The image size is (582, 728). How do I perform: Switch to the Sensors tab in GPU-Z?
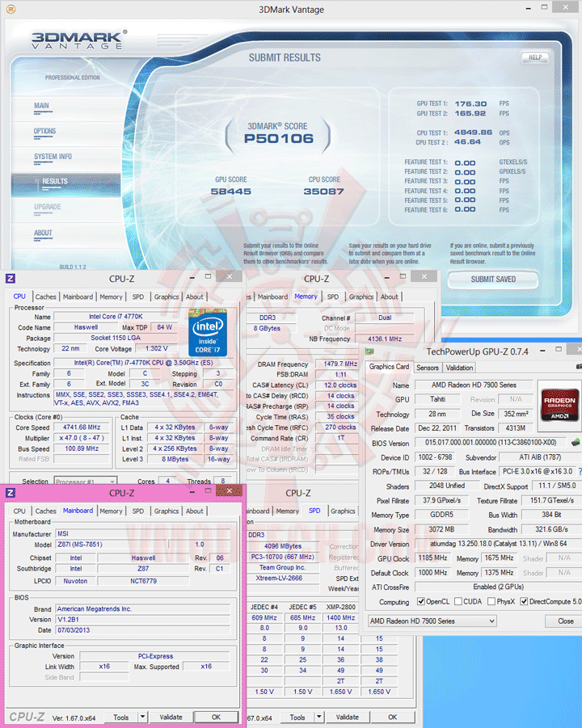tap(428, 368)
